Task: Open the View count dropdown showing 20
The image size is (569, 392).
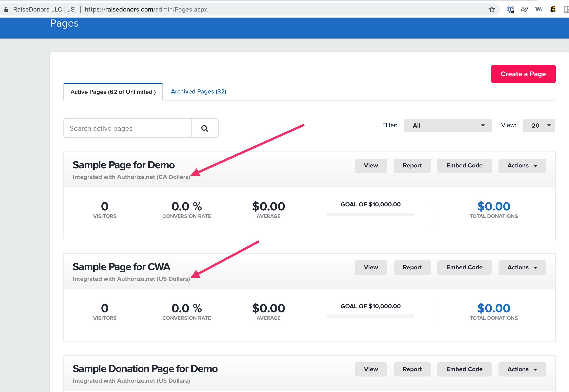Action: [539, 125]
